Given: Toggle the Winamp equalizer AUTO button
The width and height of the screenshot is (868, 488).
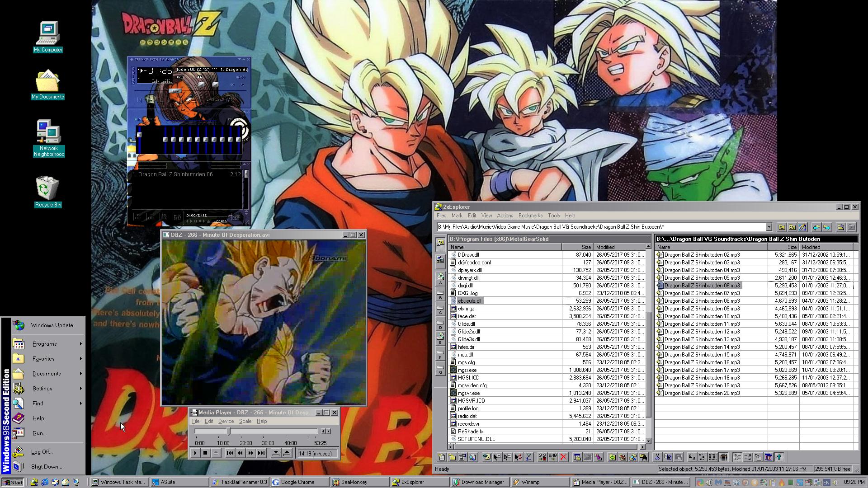Looking at the screenshot, I should [x=151, y=119].
